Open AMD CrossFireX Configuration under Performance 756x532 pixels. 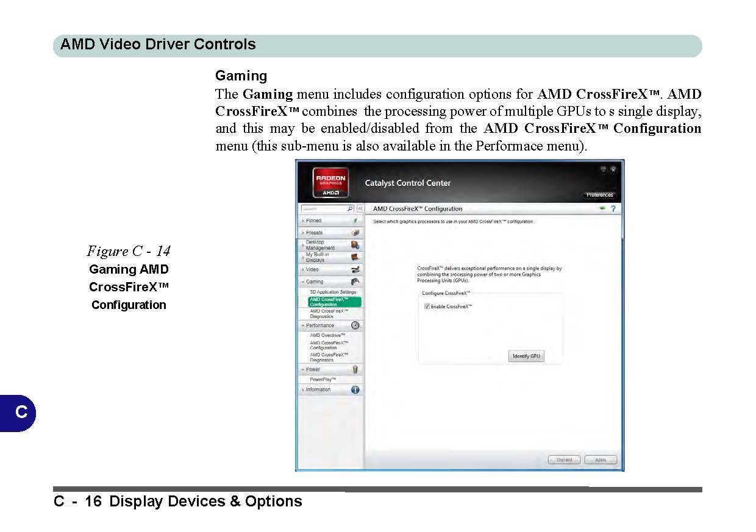(x=329, y=345)
